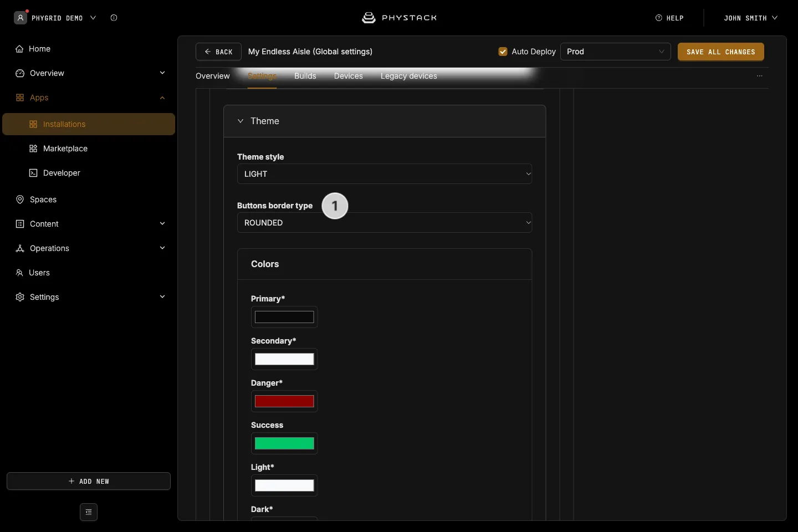Click the Users icon in sidebar

[19, 273]
